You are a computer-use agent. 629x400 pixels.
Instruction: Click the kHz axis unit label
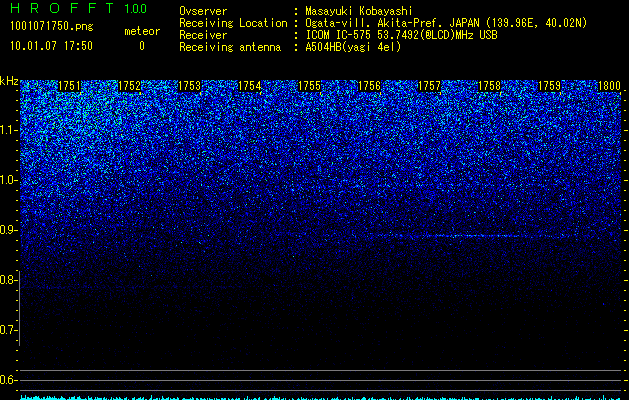(x=9, y=81)
